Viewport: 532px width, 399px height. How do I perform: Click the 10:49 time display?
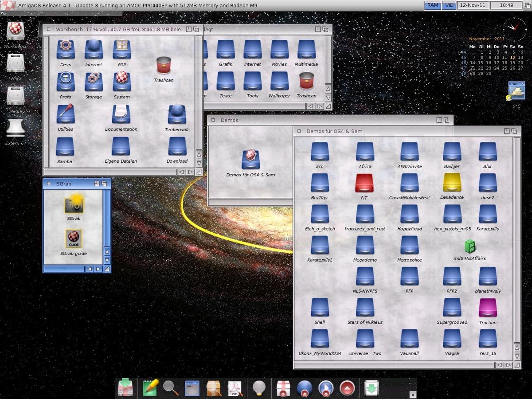tap(506, 5)
